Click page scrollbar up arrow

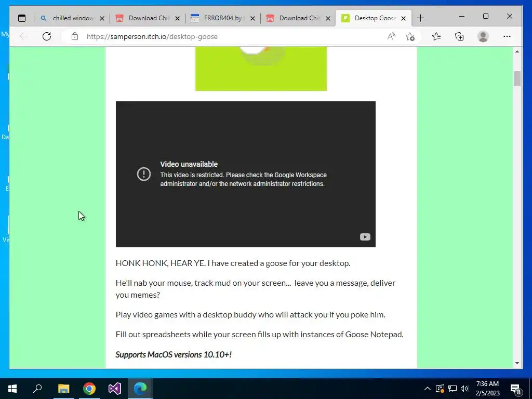(x=517, y=51)
